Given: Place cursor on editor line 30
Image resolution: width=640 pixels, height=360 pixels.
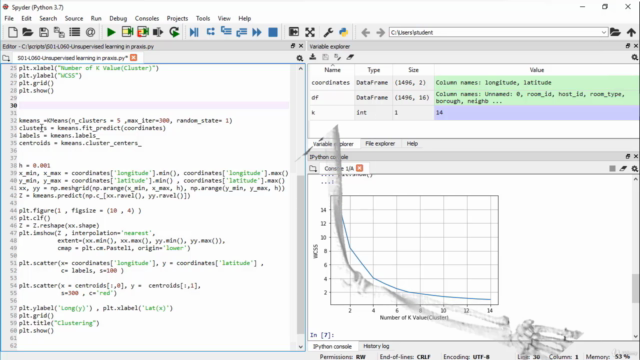Looking at the screenshot, I should click(153, 105).
